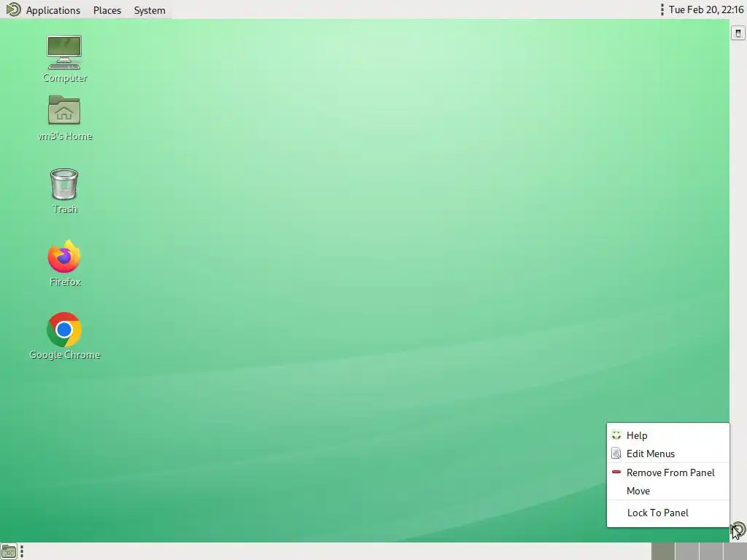
Task: Choose Edit Menus in the context menu
Action: 668,454
